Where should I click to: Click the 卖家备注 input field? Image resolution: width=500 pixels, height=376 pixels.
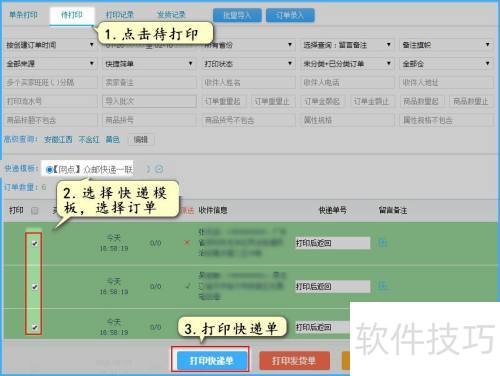(149, 82)
